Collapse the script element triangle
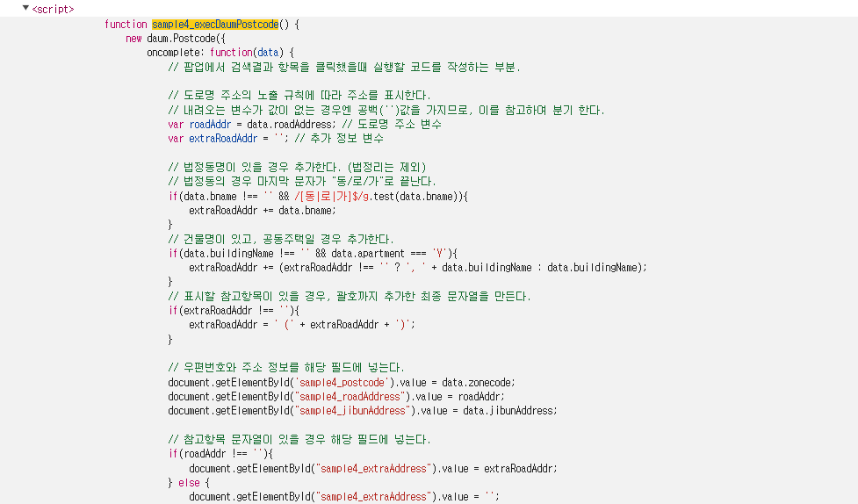 tap(25, 8)
